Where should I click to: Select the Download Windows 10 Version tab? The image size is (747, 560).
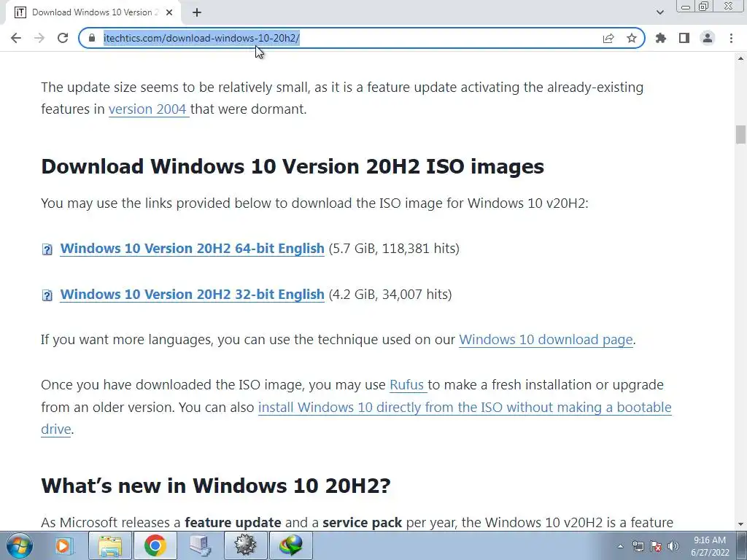pyautogui.click(x=93, y=12)
